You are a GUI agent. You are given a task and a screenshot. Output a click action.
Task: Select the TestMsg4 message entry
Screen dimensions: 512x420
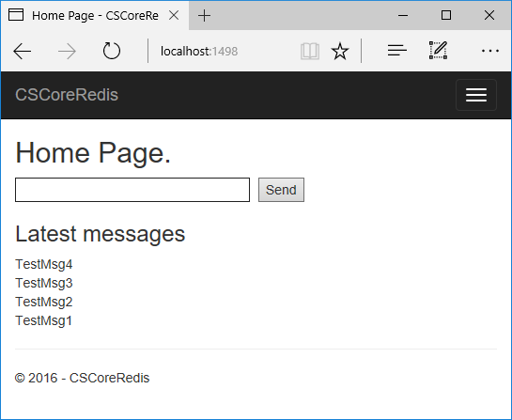(44, 264)
